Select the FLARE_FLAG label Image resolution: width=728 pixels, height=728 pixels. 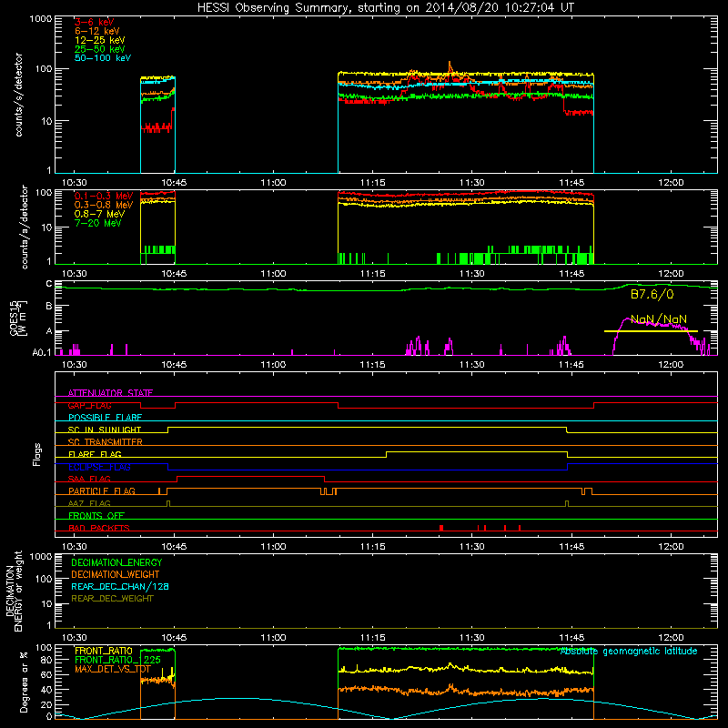(x=95, y=454)
